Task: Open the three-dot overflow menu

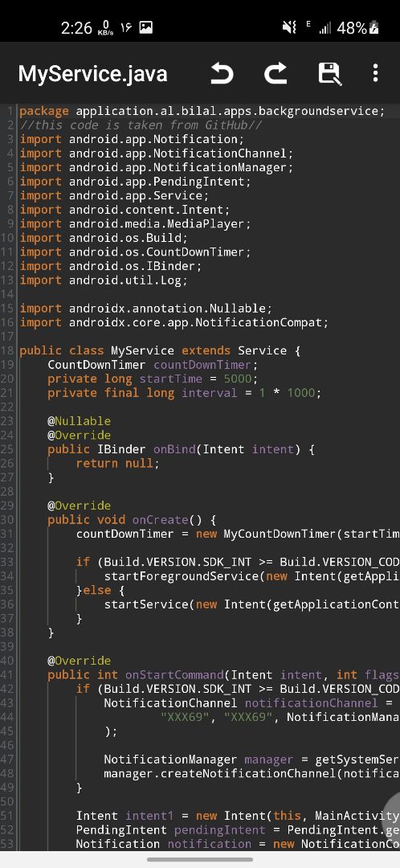Action: click(x=375, y=73)
